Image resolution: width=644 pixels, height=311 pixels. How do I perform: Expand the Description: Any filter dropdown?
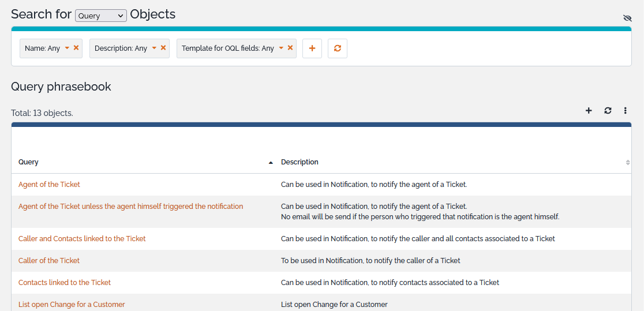click(154, 48)
